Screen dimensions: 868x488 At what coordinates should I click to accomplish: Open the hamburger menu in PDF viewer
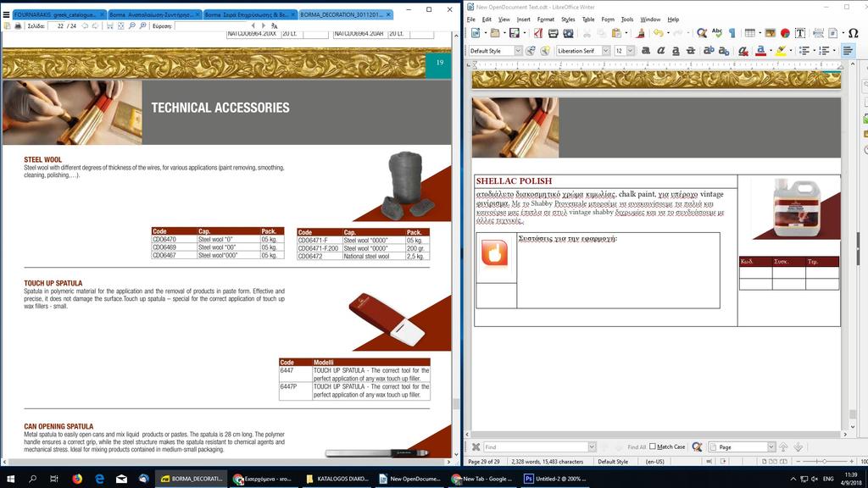click(x=6, y=15)
